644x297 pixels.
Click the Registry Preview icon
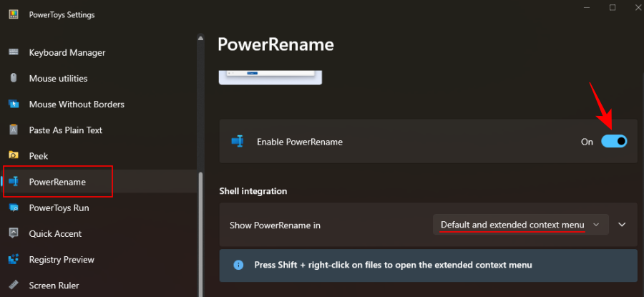pos(14,260)
